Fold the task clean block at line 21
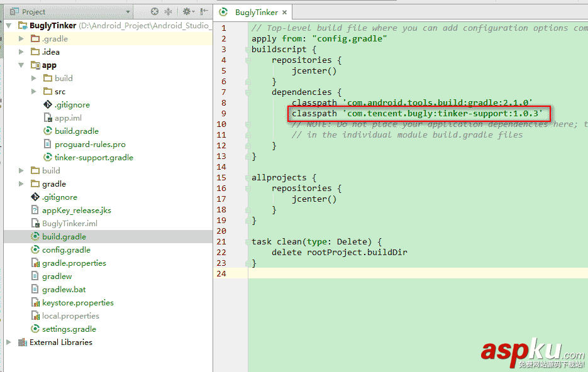The image size is (588, 372). tap(248, 242)
